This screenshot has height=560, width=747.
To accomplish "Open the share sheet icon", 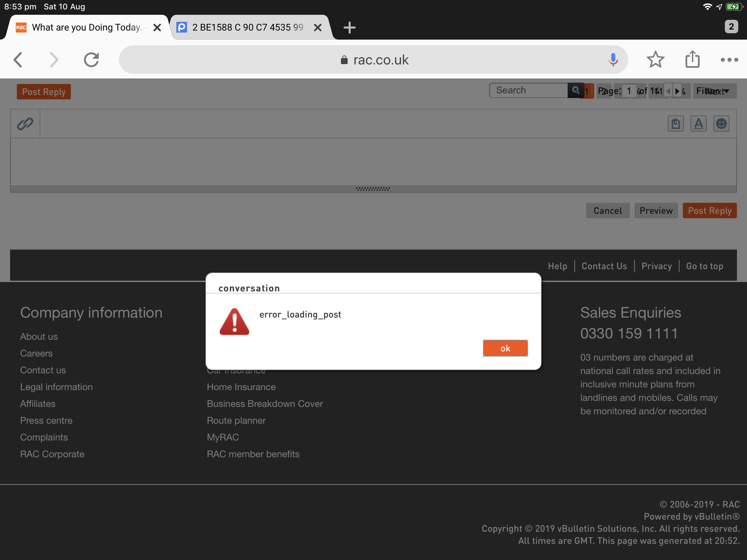I will pos(692,60).
